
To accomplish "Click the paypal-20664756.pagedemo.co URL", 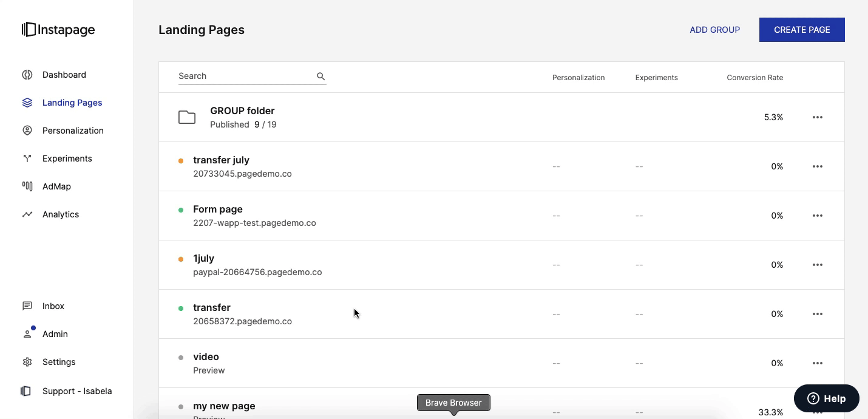I will click(x=257, y=272).
